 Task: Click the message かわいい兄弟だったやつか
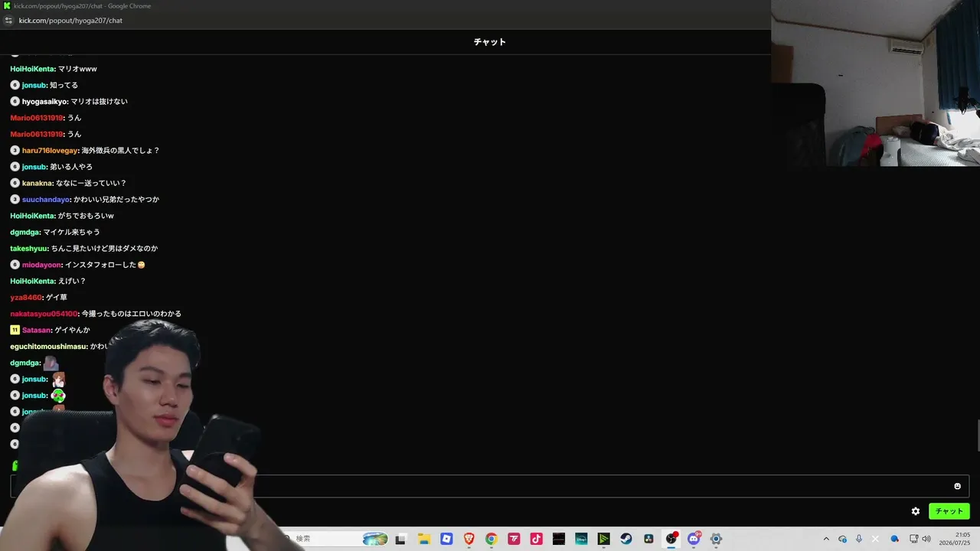tap(116, 200)
